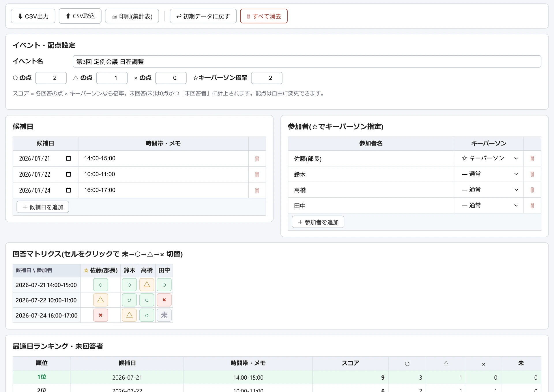Open key person dropdown for 田中
Image resolution: width=554 pixels, height=392 pixels.
pos(489,205)
